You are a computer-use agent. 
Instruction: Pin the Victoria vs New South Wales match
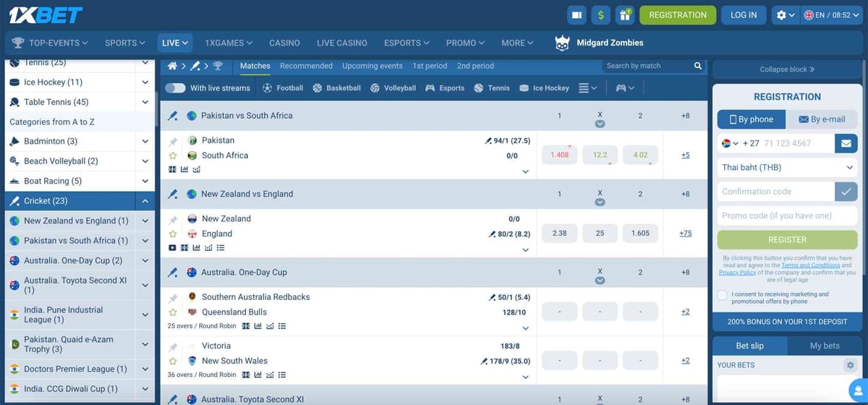172,346
